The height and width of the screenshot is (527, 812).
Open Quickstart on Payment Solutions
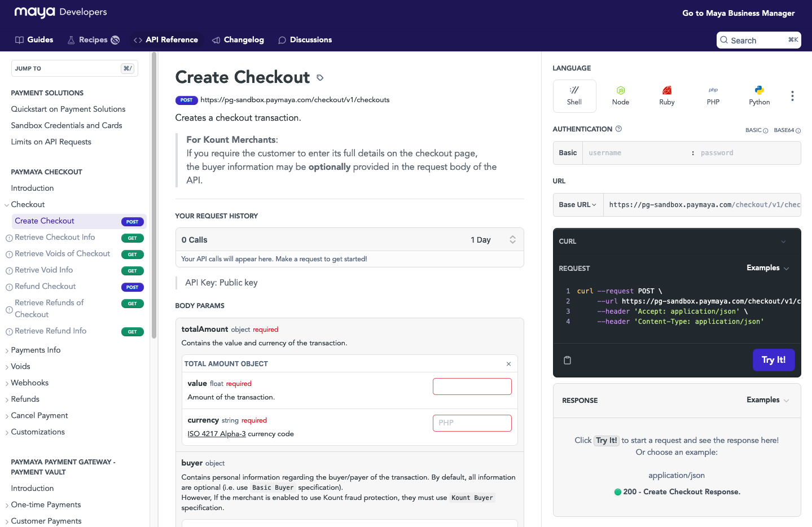68,109
